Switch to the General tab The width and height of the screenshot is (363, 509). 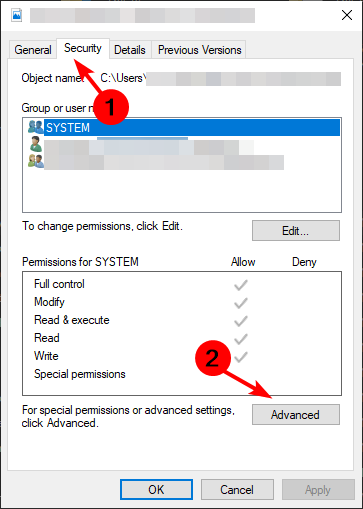tap(33, 50)
